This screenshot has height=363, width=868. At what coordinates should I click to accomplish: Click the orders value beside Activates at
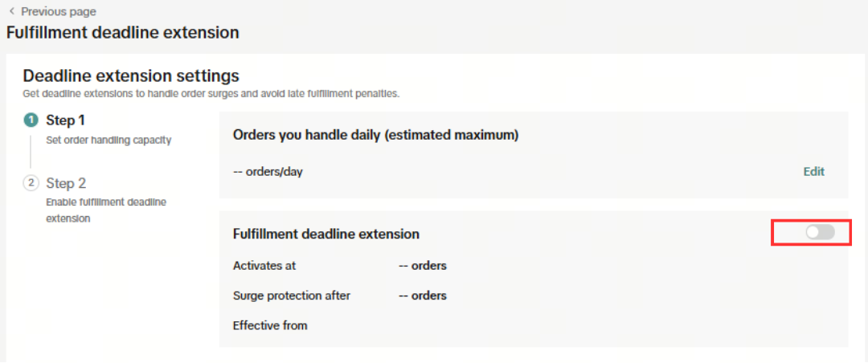pyautogui.click(x=423, y=266)
